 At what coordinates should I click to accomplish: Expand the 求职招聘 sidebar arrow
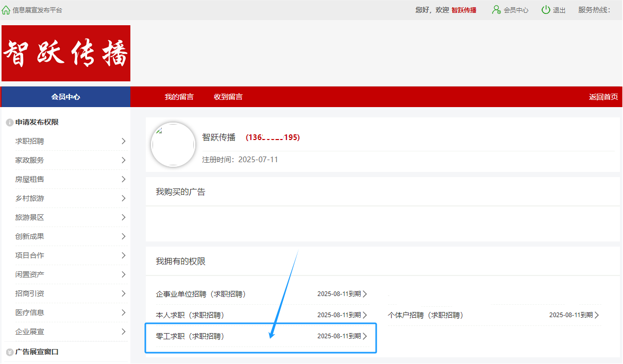pos(124,141)
